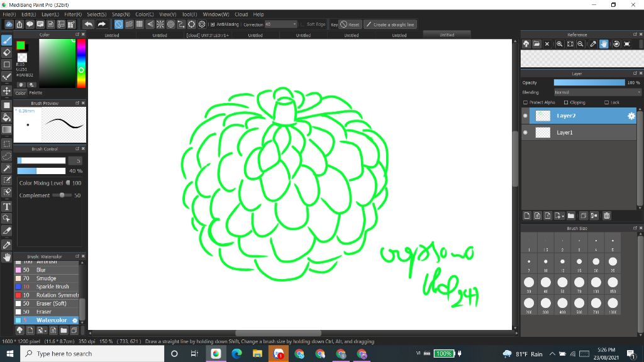Image resolution: width=644 pixels, height=362 pixels.
Task: Select the Text tool
Action: pyautogui.click(x=6, y=206)
